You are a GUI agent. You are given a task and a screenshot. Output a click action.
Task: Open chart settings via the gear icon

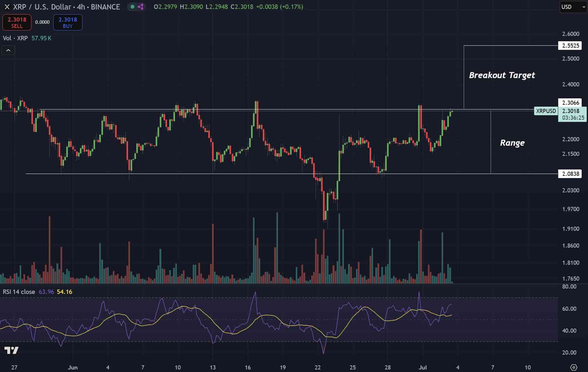(x=574, y=367)
